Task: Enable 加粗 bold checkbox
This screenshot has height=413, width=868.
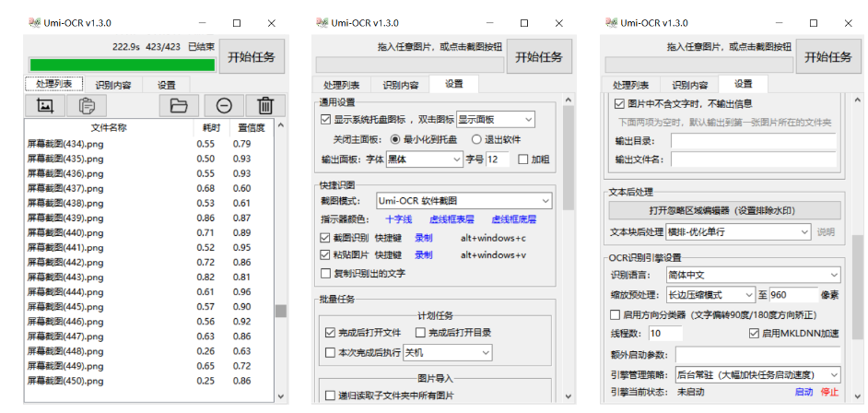Action: [x=522, y=160]
